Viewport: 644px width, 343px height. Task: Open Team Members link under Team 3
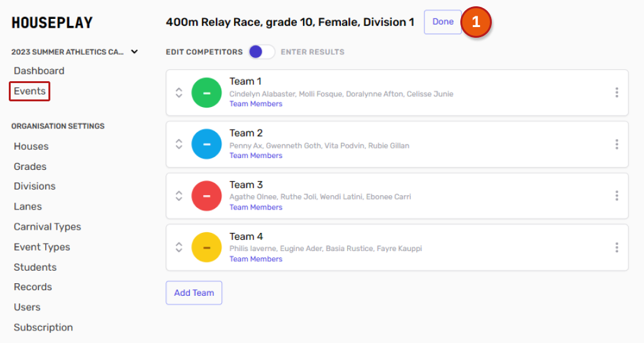255,207
